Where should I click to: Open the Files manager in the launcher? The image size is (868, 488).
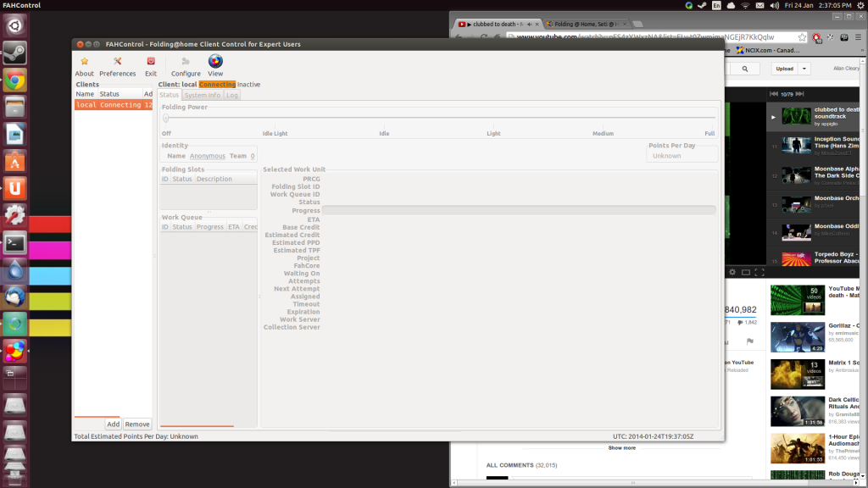click(x=15, y=108)
